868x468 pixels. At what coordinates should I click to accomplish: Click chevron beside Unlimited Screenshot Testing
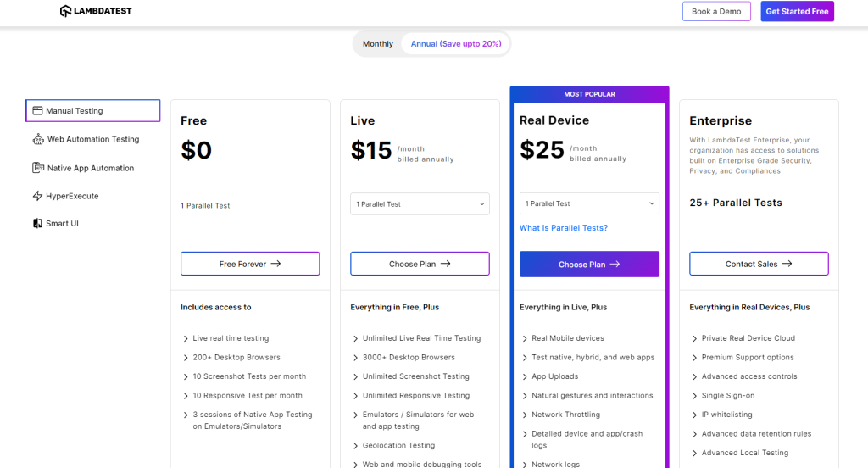coord(355,376)
